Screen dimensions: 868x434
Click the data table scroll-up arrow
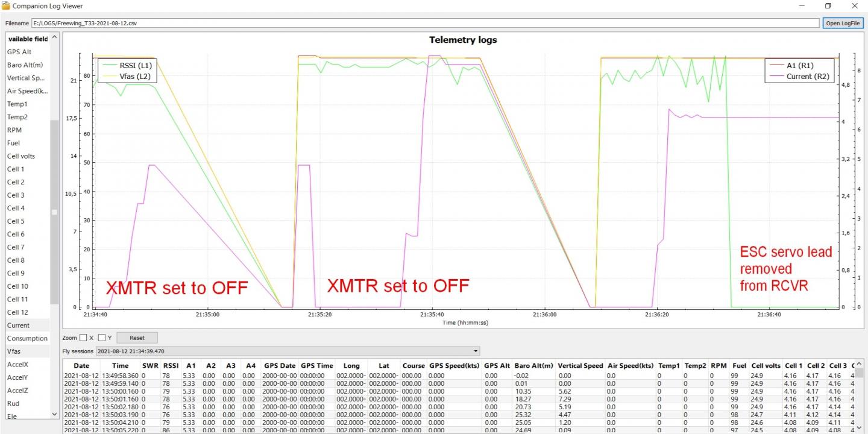coord(860,364)
